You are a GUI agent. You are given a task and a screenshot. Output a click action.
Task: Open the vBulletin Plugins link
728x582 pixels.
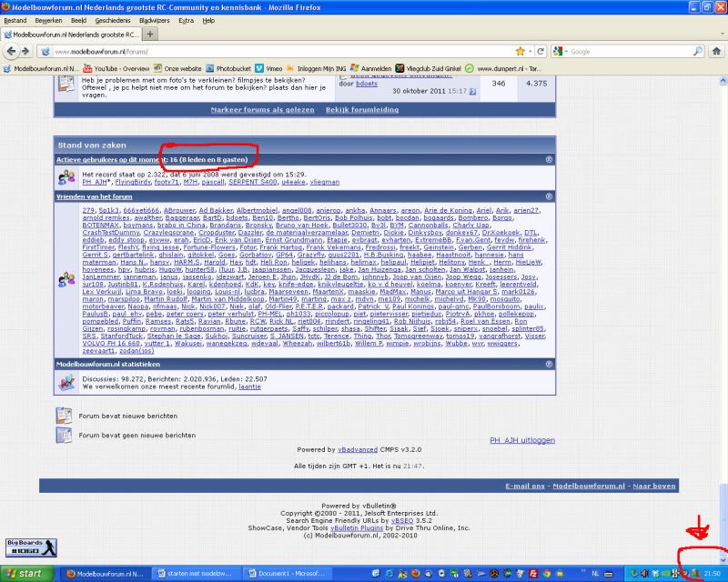(x=357, y=527)
